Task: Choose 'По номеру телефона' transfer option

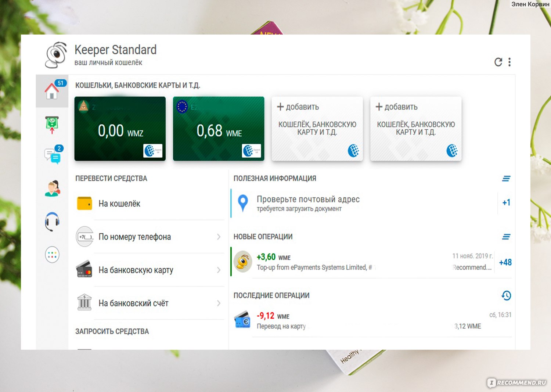Action: pyautogui.click(x=150, y=237)
